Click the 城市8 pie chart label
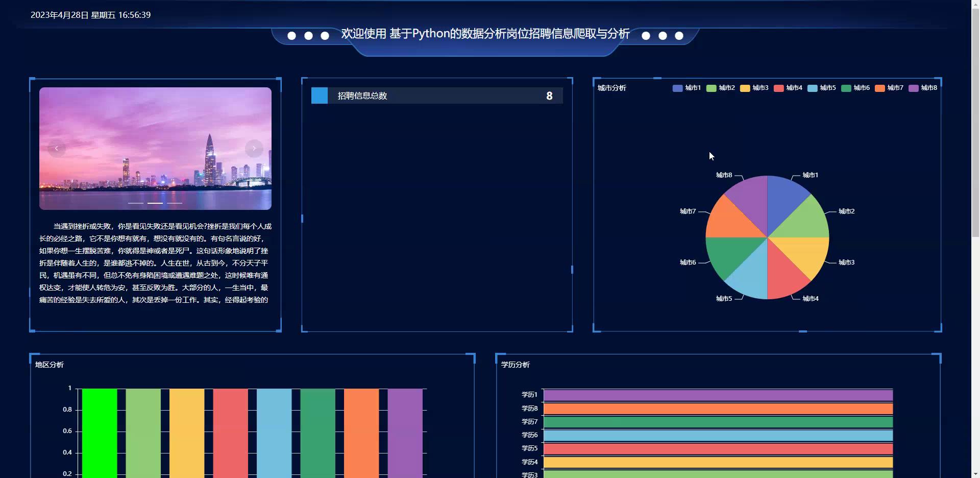This screenshot has width=980, height=478. pyautogui.click(x=724, y=175)
